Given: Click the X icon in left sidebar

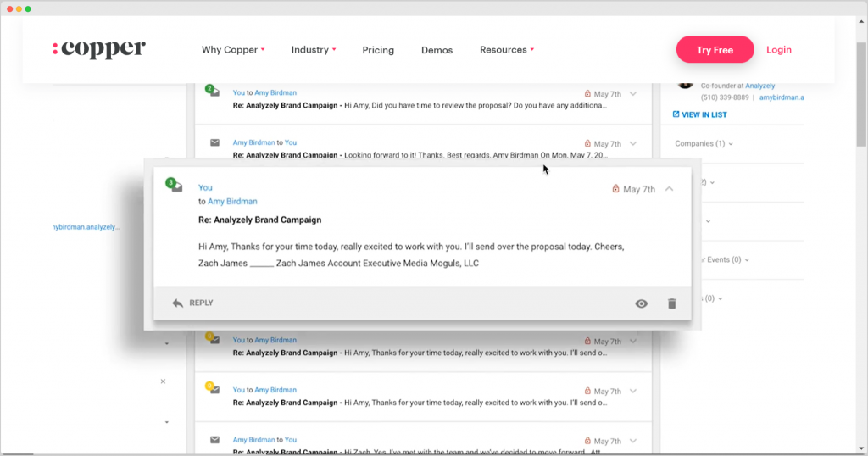Looking at the screenshot, I should (x=163, y=381).
